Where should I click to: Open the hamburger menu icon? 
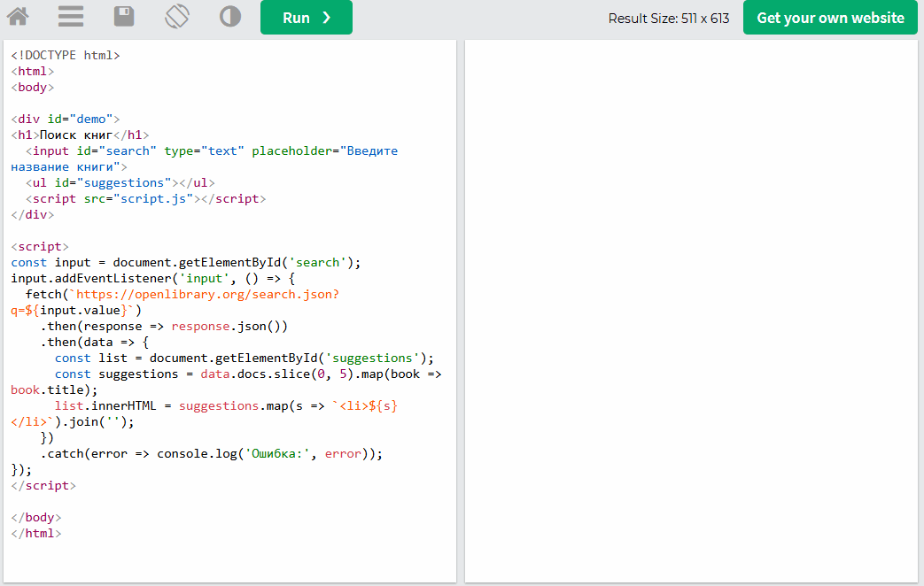(x=71, y=17)
